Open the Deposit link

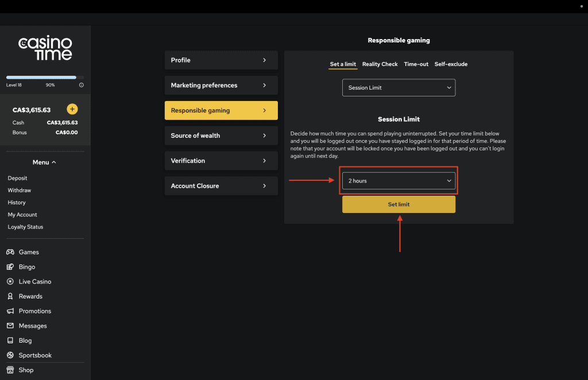[17, 178]
